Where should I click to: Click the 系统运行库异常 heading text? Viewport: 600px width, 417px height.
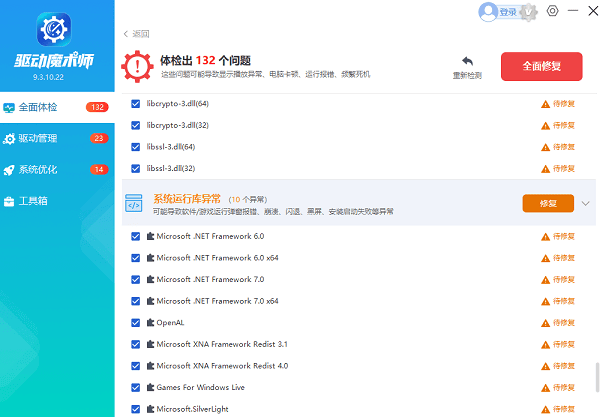187,199
